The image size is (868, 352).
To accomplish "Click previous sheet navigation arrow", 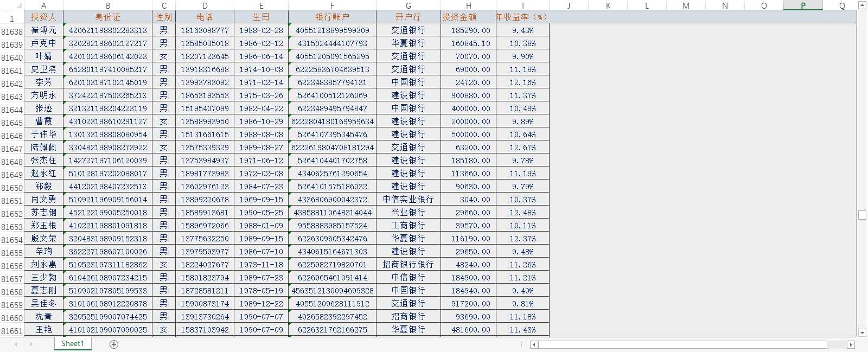I will [x=16, y=344].
